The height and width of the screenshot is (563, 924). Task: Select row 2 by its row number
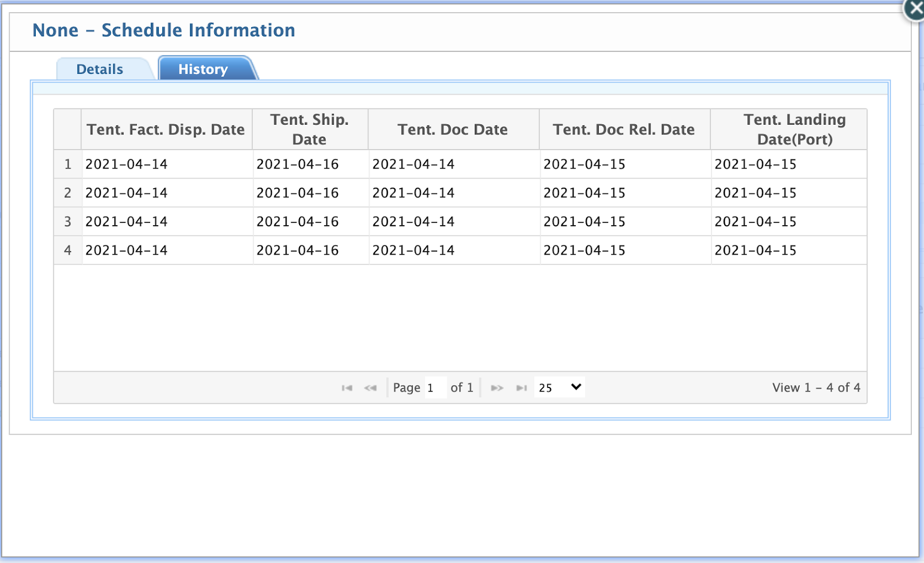tap(68, 193)
